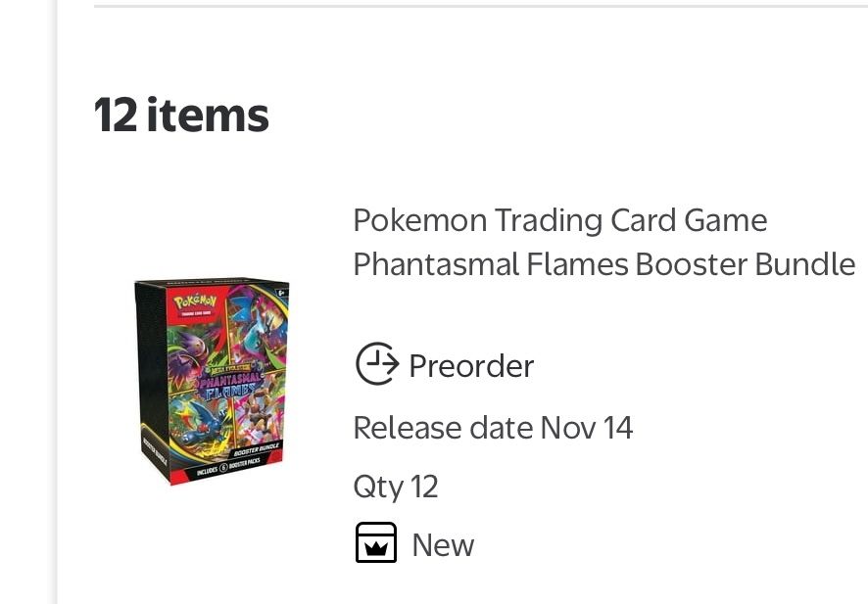Viewport: 868px width, 604px height.
Task: Click the New condition label text
Action: tap(442, 544)
